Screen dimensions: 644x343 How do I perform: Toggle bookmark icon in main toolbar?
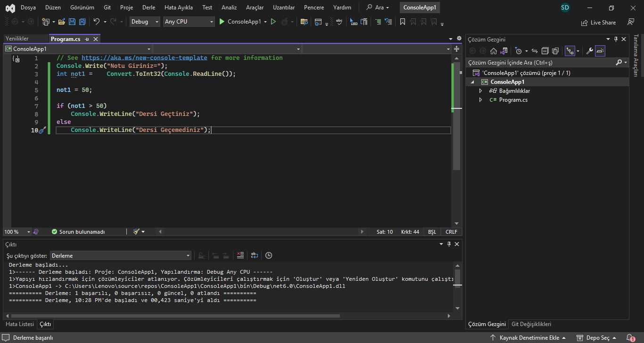(402, 22)
